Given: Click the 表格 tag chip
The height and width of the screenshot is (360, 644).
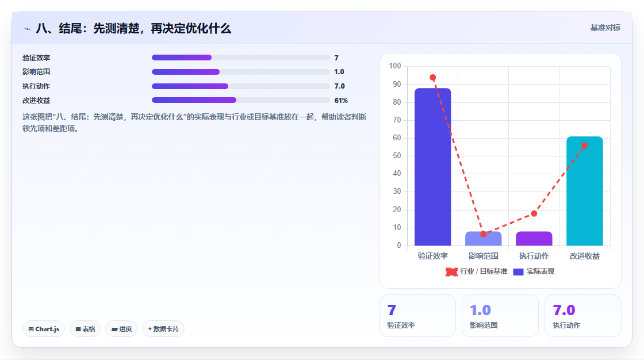Looking at the screenshot, I should click(85, 329).
